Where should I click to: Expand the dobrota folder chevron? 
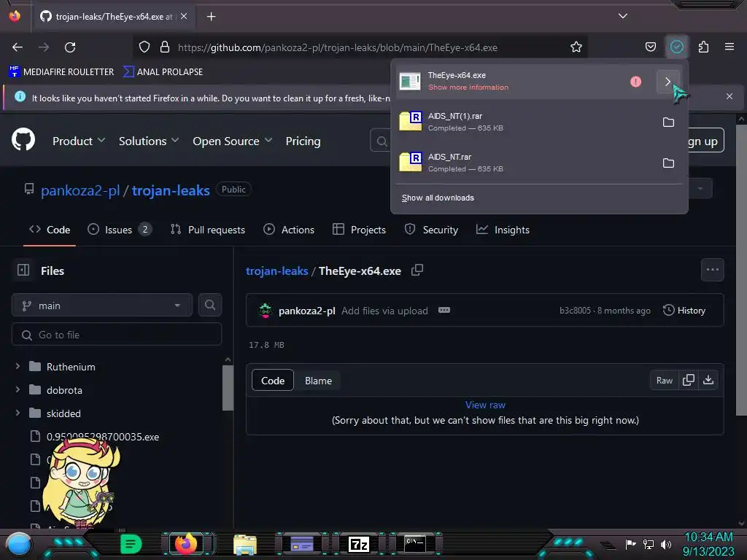point(18,389)
